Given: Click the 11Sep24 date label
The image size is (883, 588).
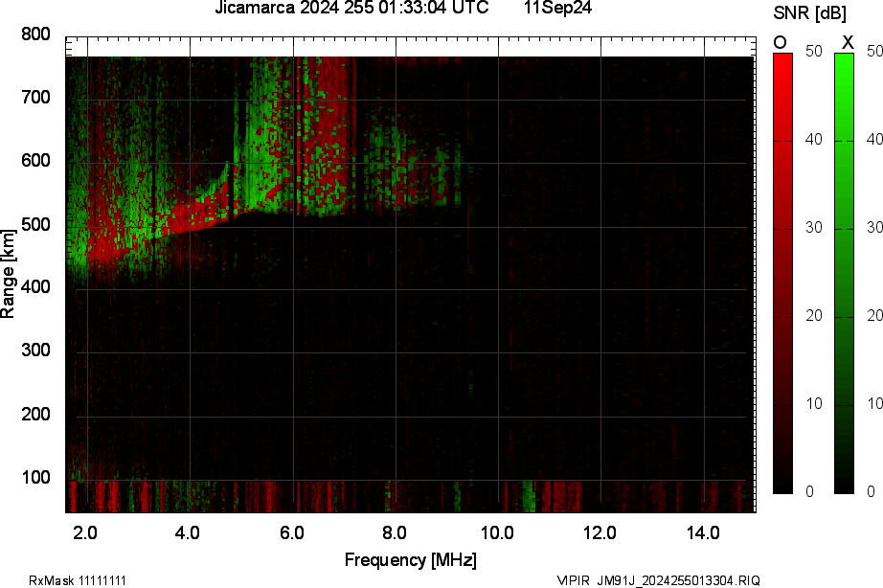Looking at the screenshot, I should click(x=556, y=9).
